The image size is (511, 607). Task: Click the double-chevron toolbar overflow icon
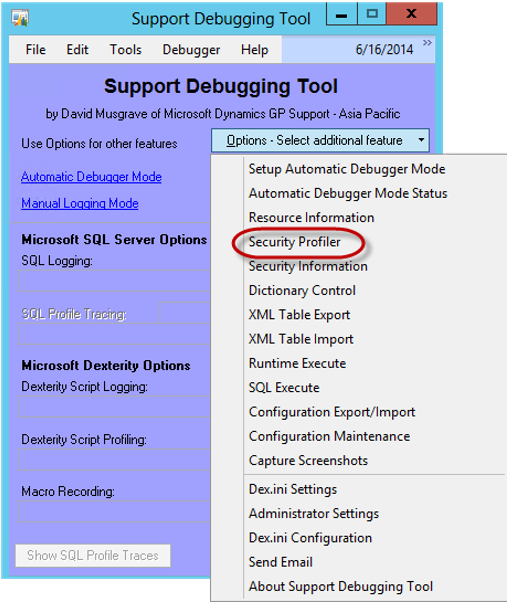[427, 43]
